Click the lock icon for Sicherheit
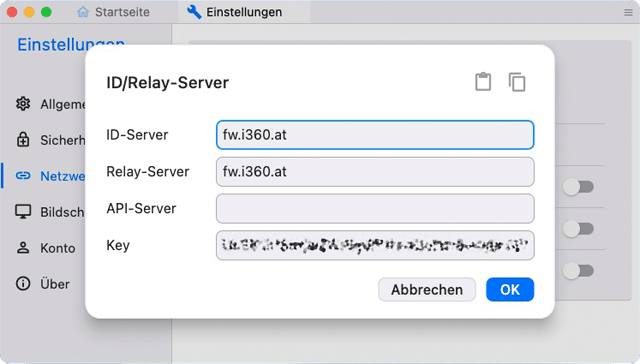This screenshot has height=364, width=640. pyautogui.click(x=23, y=140)
